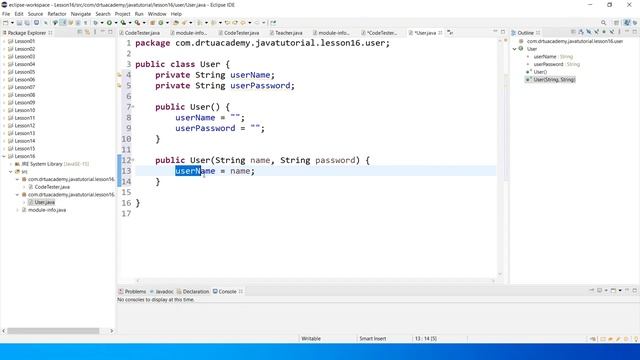Collapse the src folder node

(11, 172)
